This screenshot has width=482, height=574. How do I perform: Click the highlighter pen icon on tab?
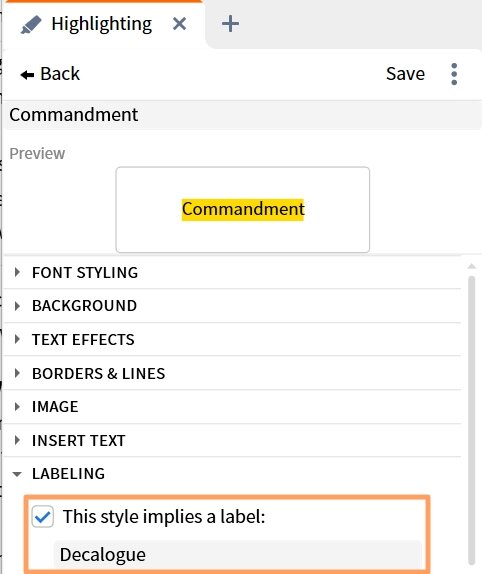click(31, 25)
